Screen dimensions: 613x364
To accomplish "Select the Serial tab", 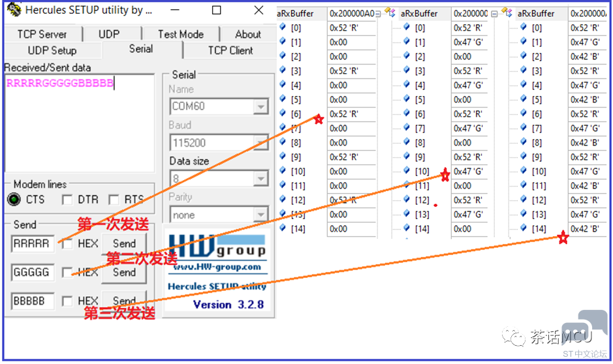I will click(141, 49).
